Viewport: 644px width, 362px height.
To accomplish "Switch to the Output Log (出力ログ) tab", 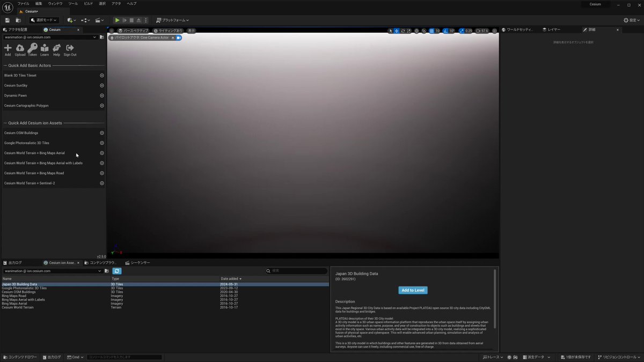I will click(12, 263).
